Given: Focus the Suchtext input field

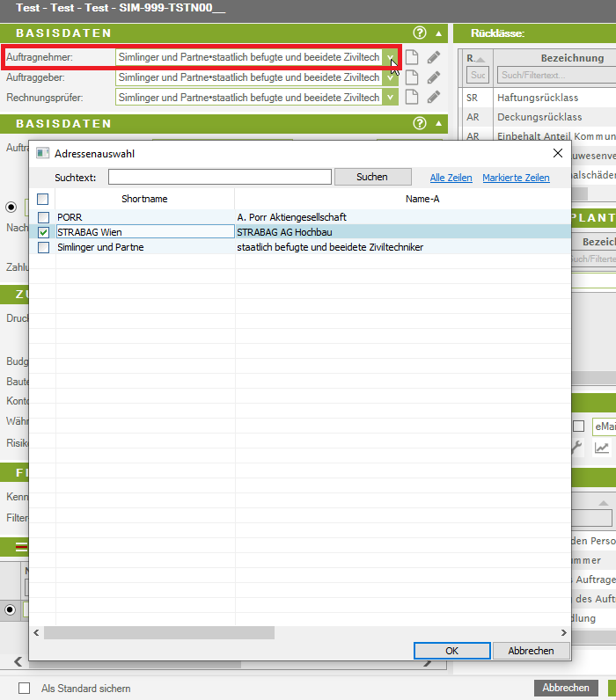Looking at the screenshot, I should coord(220,177).
